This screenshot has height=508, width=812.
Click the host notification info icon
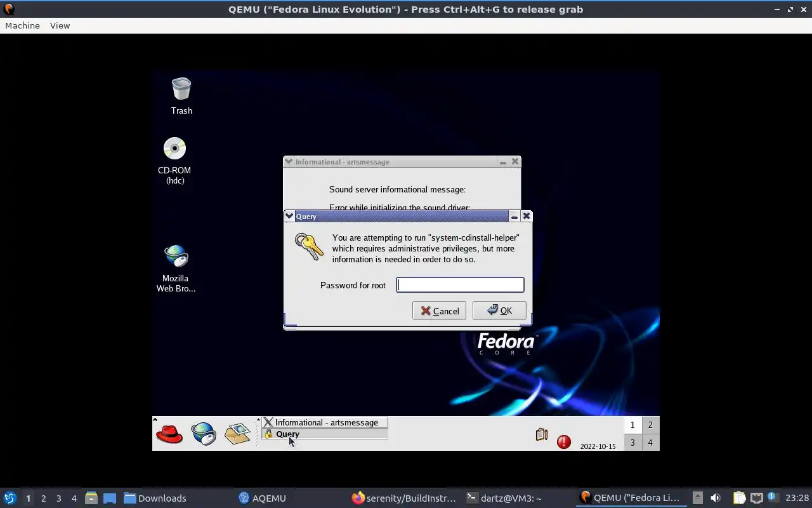coord(772,497)
